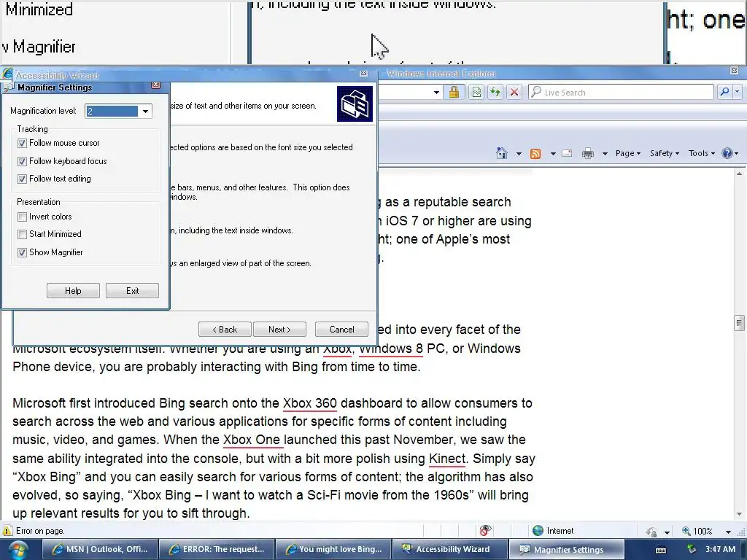The image size is (747, 560).
Task: Click the Print printer icon
Action: pyautogui.click(x=588, y=153)
